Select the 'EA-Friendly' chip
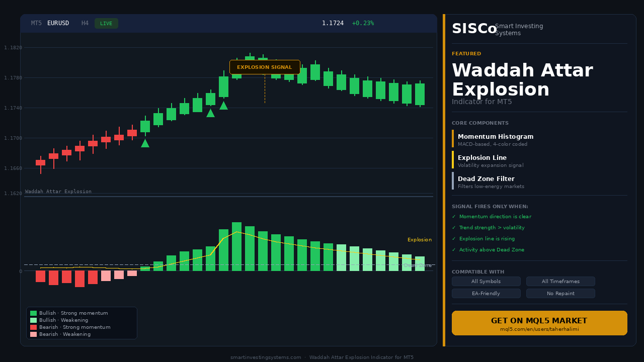This screenshot has height=362, width=644. (x=486, y=294)
